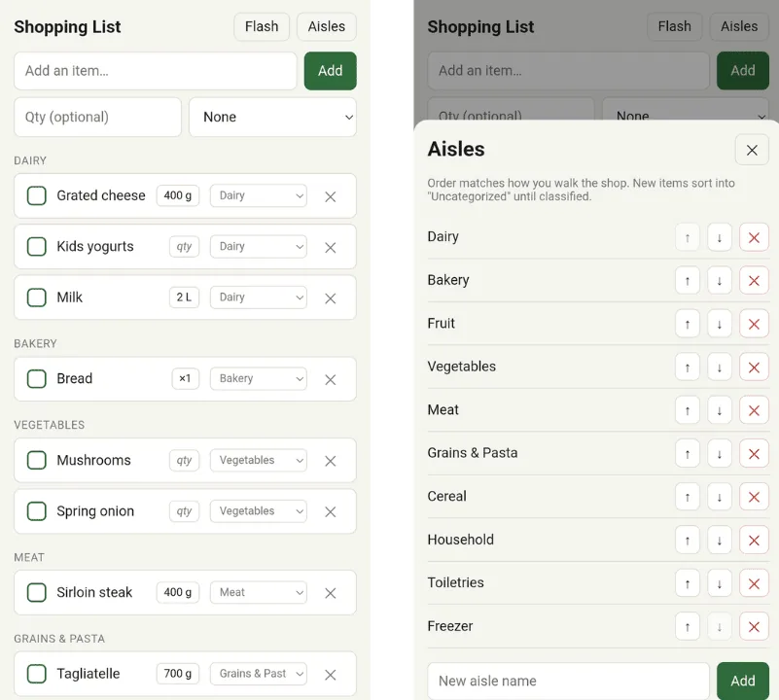
Task: Delete the Dairy aisle
Action: tap(754, 237)
